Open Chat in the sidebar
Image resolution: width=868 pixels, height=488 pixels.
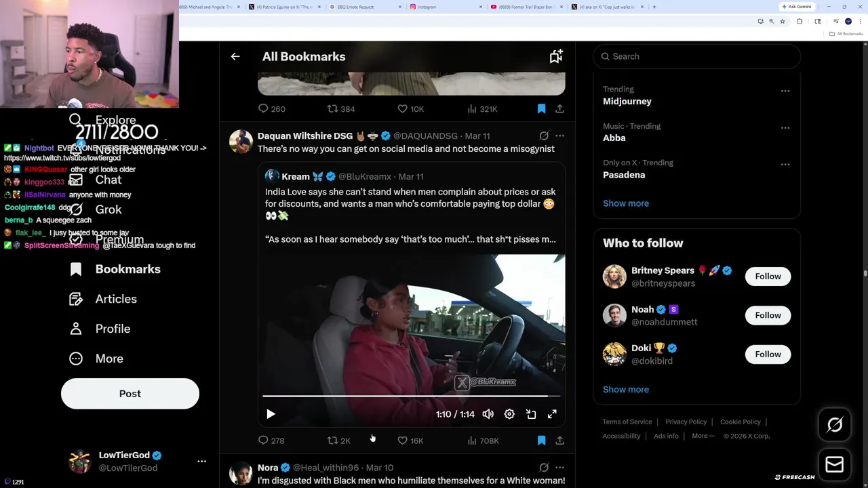[96, 180]
